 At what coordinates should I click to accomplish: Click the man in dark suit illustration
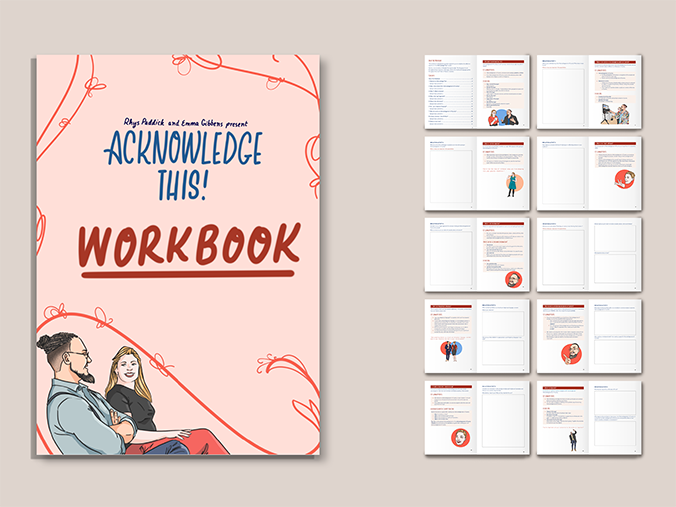click(x=574, y=439)
